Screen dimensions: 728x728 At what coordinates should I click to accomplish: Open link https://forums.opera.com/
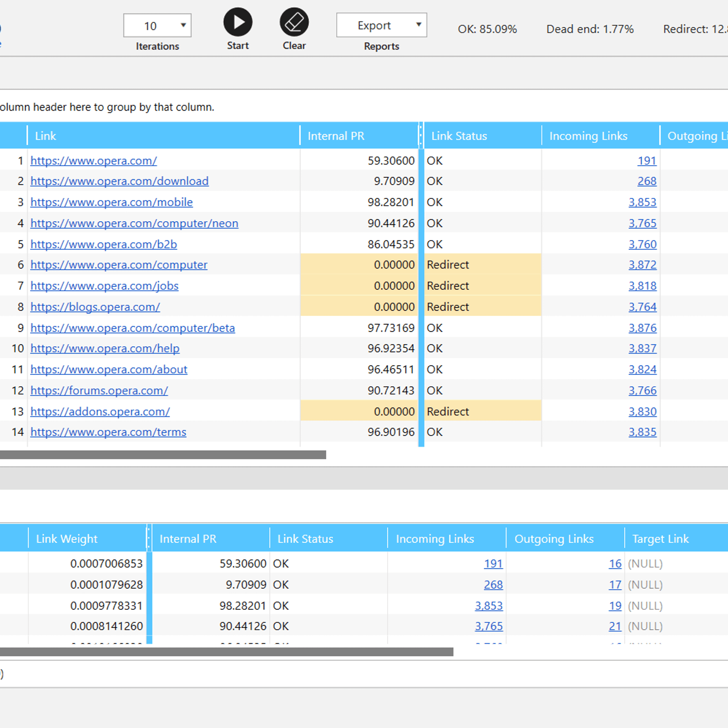[x=99, y=390]
